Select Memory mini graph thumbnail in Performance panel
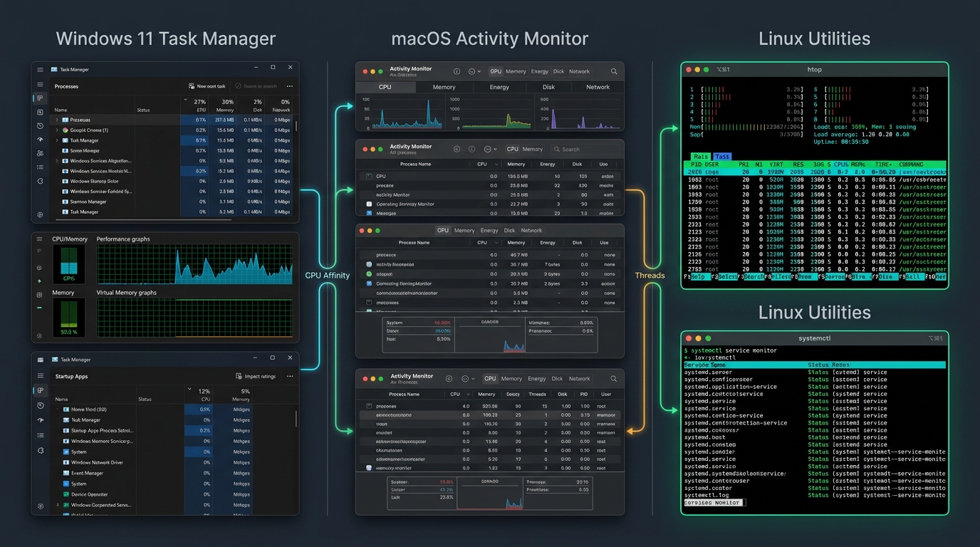Image resolution: width=980 pixels, height=547 pixels. click(x=69, y=318)
